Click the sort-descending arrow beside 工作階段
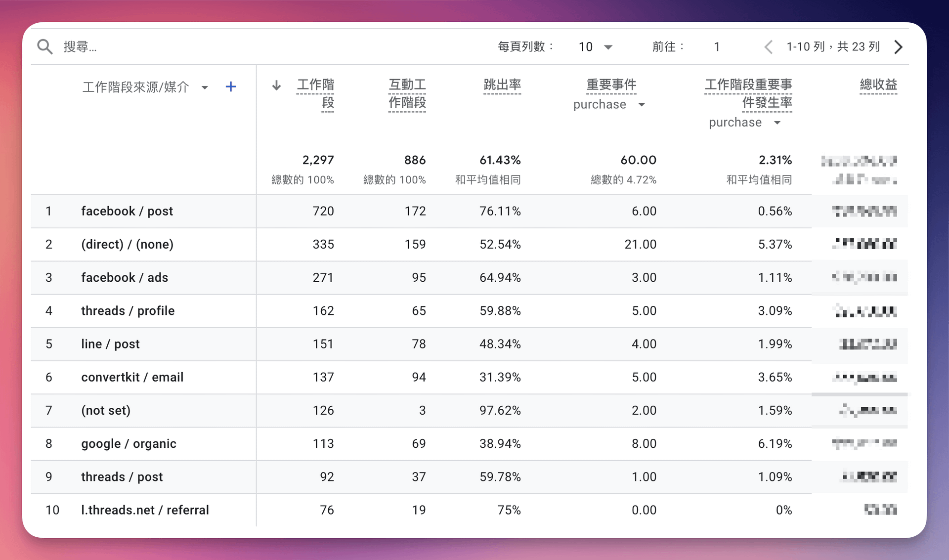Image resolution: width=949 pixels, height=560 pixels. click(276, 86)
